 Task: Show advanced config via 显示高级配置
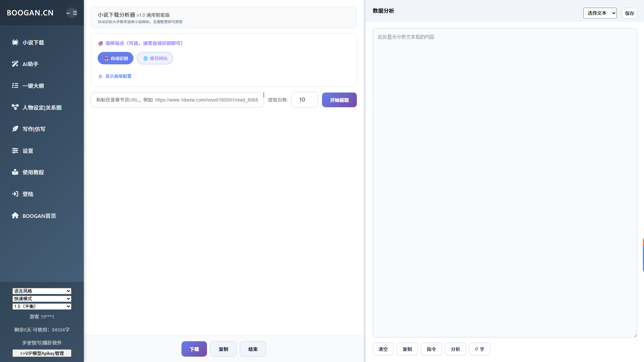[x=118, y=76]
